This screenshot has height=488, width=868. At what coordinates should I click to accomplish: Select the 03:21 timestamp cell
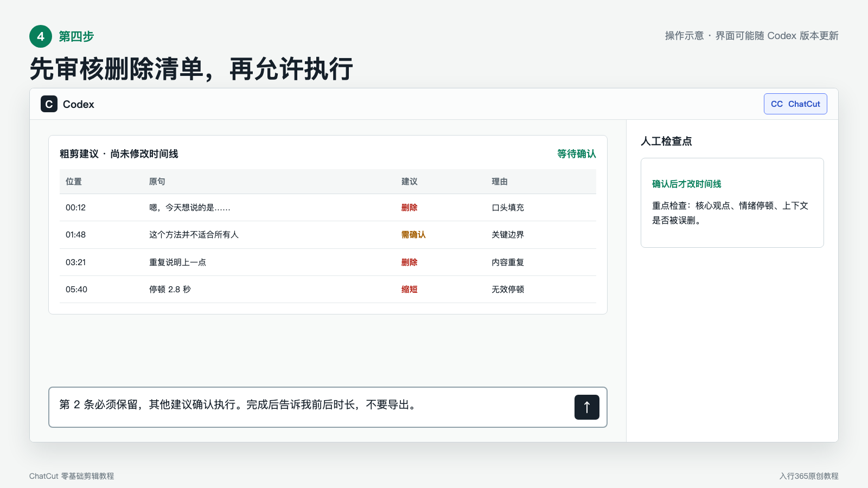pyautogui.click(x=75, y=262)
